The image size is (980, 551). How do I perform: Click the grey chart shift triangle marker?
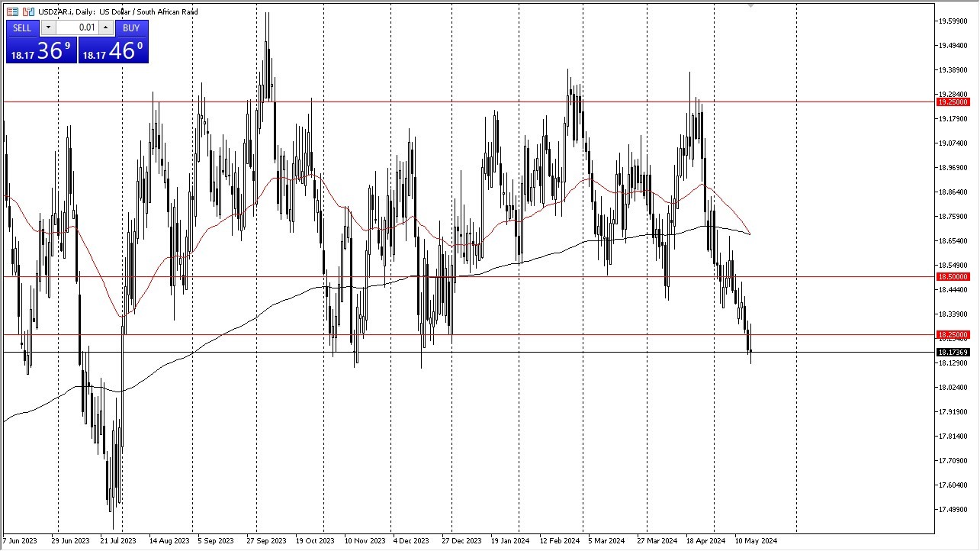[751, 6]
